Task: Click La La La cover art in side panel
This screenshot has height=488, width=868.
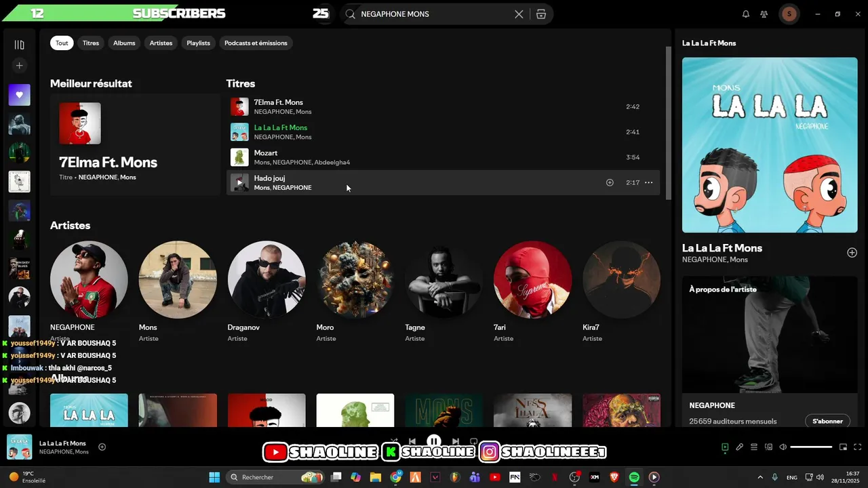Action: coord(770,144)
